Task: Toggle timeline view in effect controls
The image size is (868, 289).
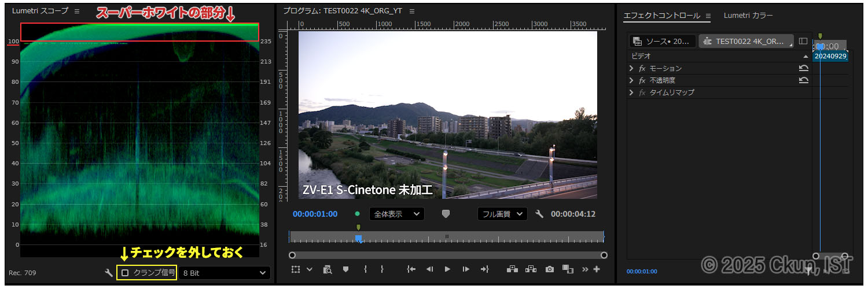Action: [803, 41]
